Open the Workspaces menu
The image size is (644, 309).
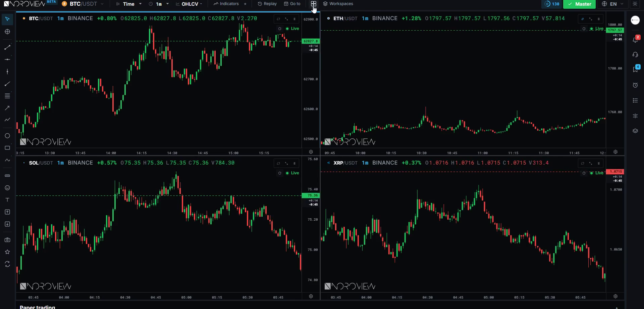[338, 4]
